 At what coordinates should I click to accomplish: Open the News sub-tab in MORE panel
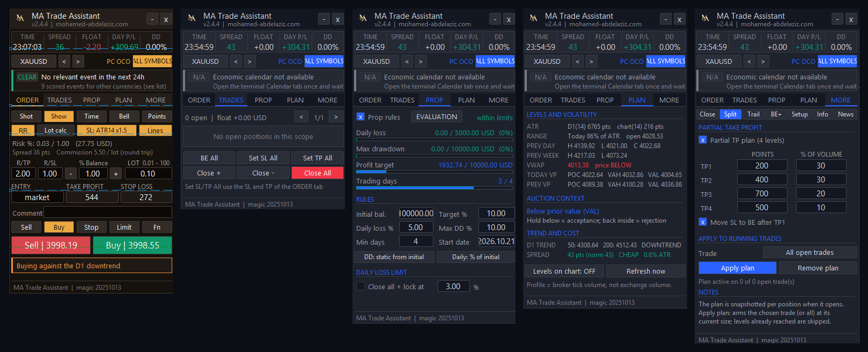[x=845, y=114]
